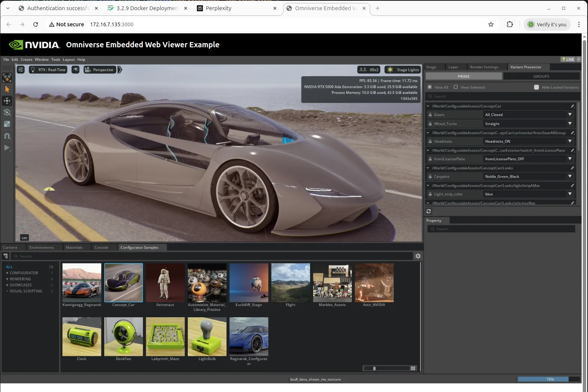Click the RTX - Real-Time renderer button
The width and height of the screenshot is (588, 392).
(48, 70)
